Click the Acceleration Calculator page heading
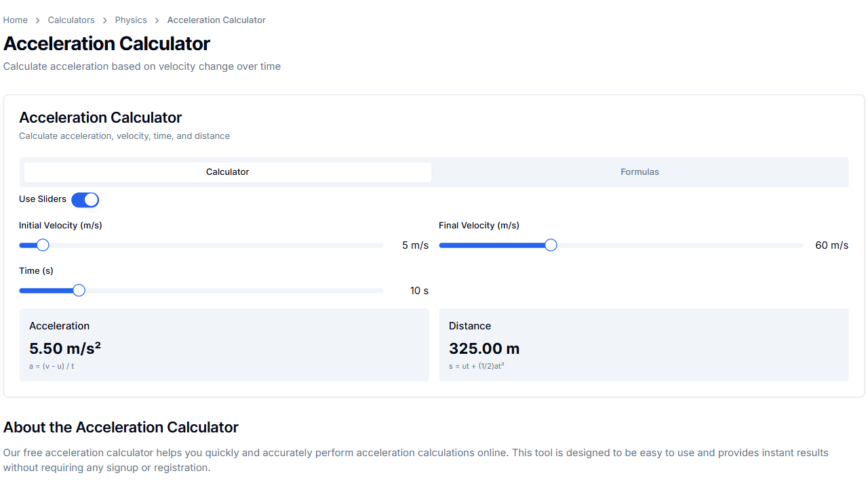 (106, 43)
